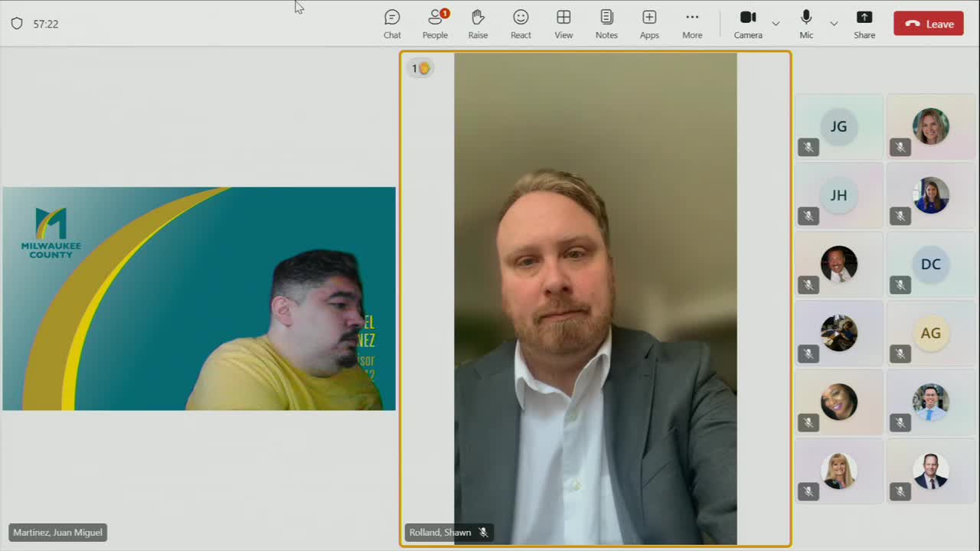Select the JH participant avatar
Image resolution: width=980 pixels, height=551 pixels.
(x=839, y=195)
